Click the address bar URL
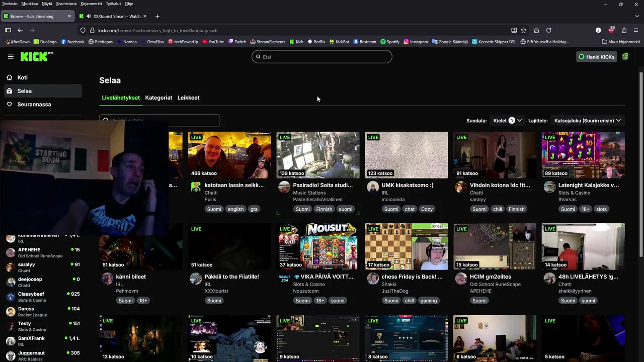 coord(158,30)
